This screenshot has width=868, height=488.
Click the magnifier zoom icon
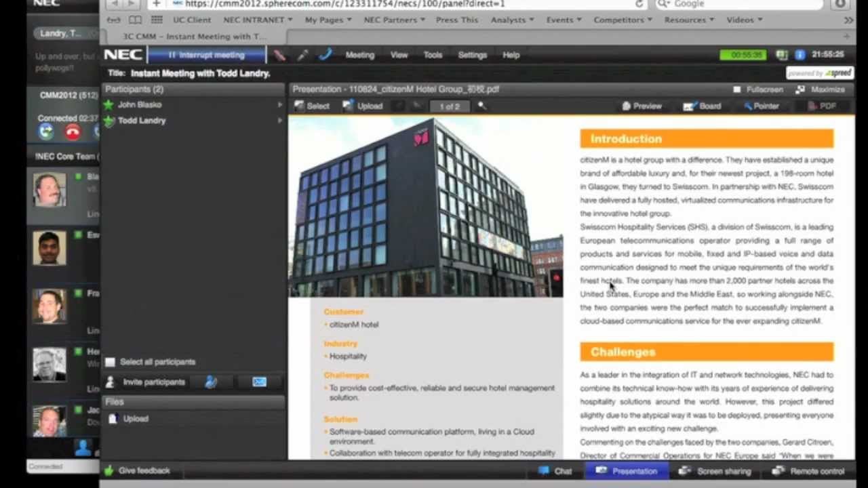(x=481, y=106)
